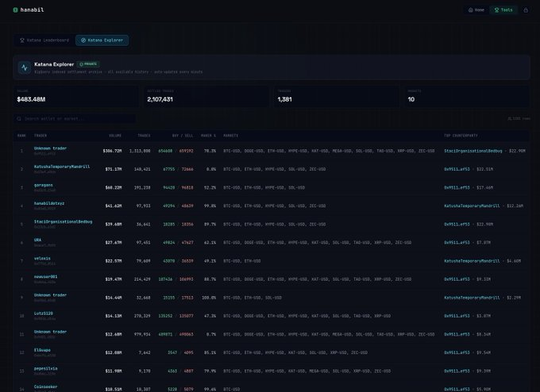Click the Markets column header
This screenshot has width=540, height=392.
pos(230,136)
